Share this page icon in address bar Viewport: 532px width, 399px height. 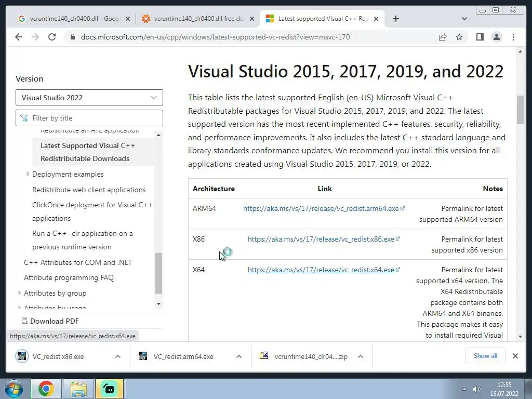pyautogui.click(x=443, y=37)
